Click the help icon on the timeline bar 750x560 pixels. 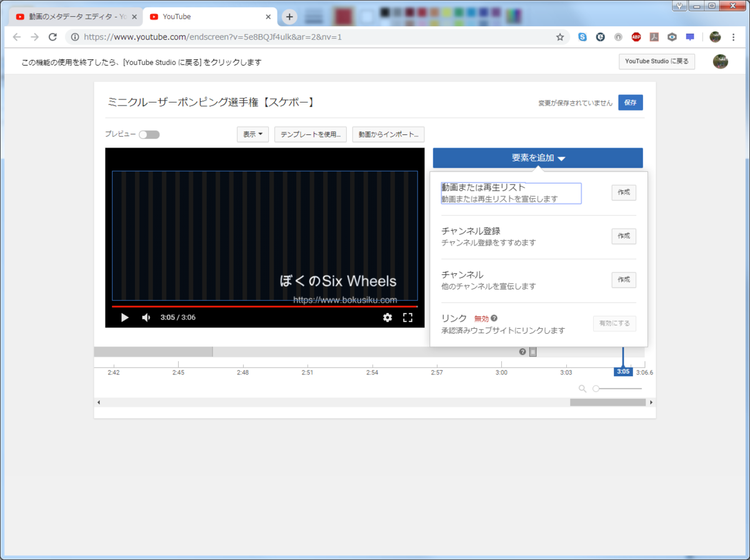pos(522,352)
